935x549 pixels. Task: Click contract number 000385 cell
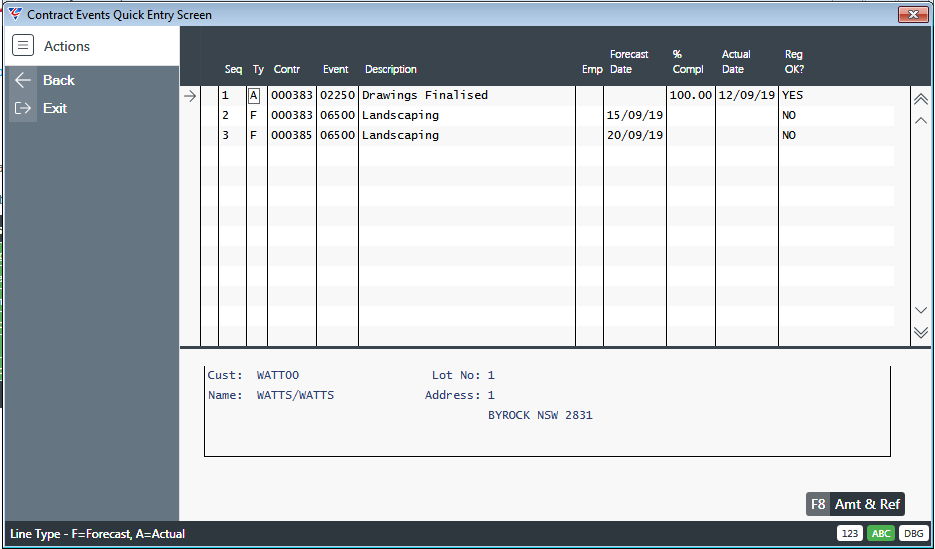[x=292, y=135]
